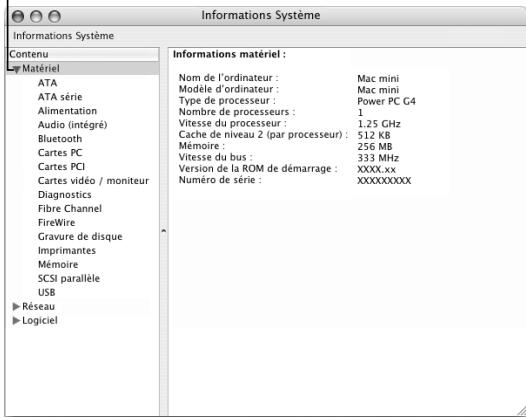
Task: Open the Alimentation item
Action: [67, 111]
